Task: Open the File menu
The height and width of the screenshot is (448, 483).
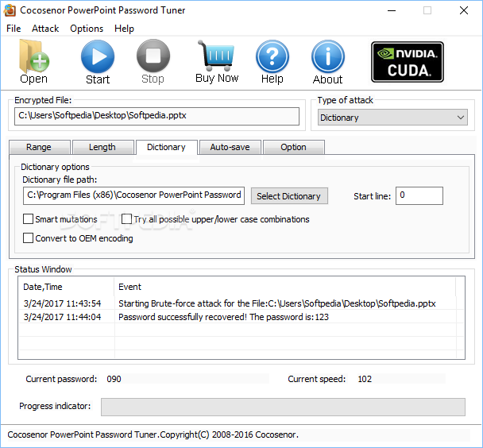Action: (14, 29)
